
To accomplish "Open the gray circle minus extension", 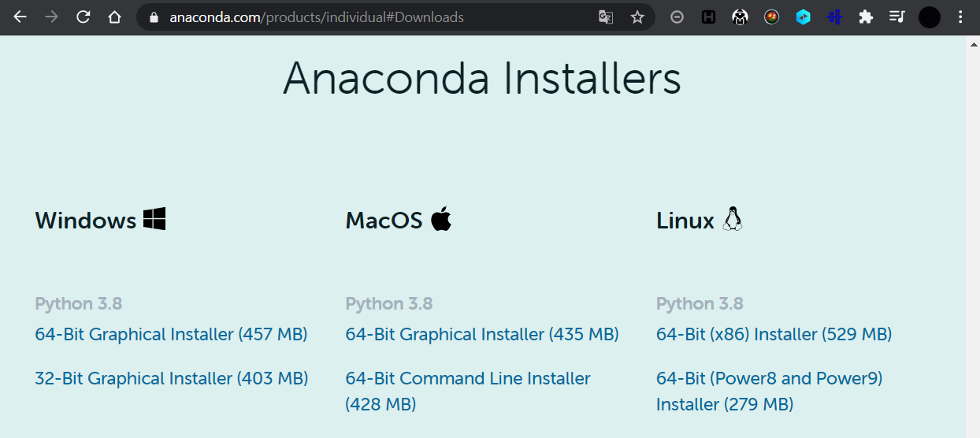I will coord(677,17).
